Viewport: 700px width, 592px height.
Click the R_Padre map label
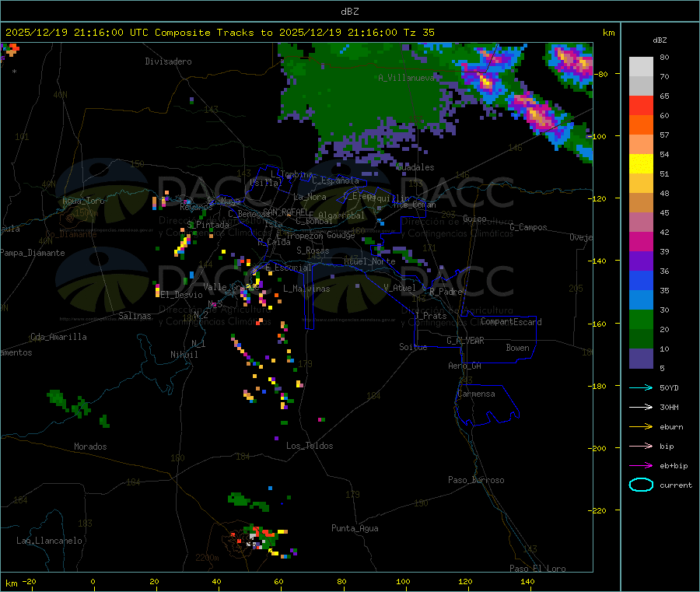pyautogui.click(x=446, y=292)
